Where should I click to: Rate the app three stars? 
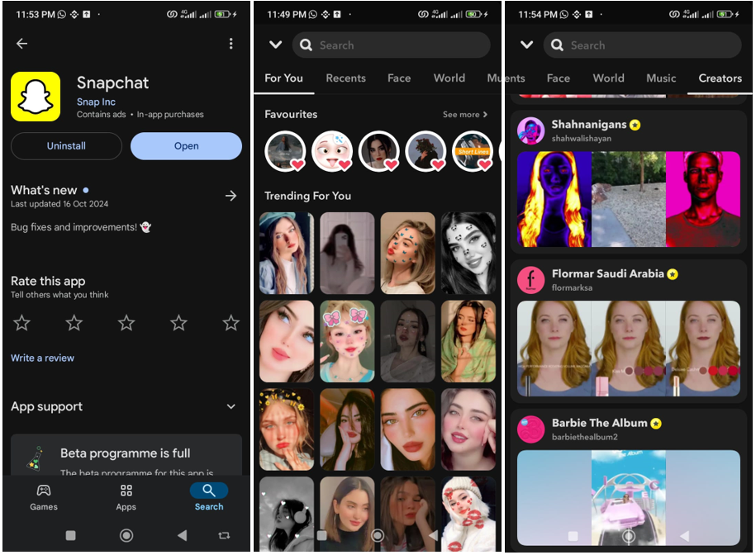tap(126, 322)
